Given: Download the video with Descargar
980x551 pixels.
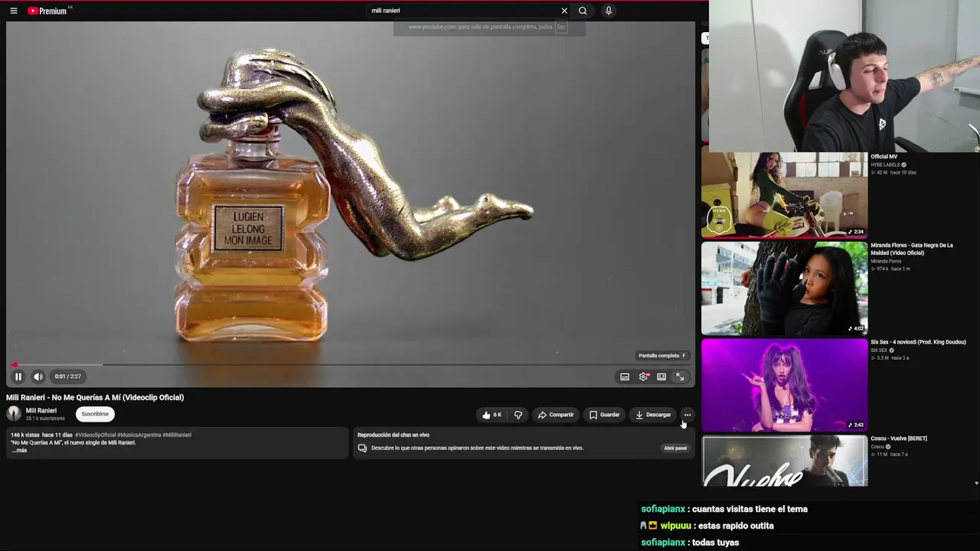Looking at the screenshot, I should coord(653,415).
